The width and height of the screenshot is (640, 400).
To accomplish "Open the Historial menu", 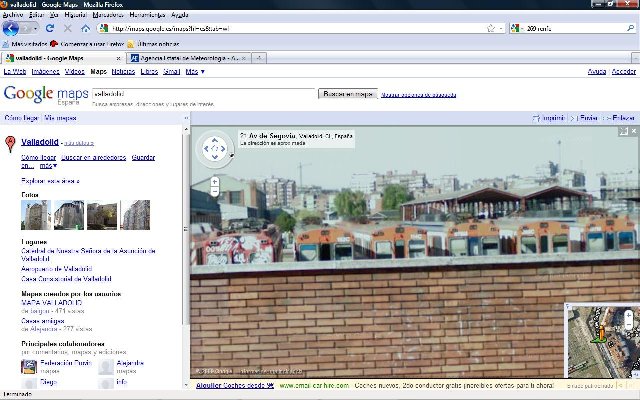I will pyautogui.click(x=75, y=15).
